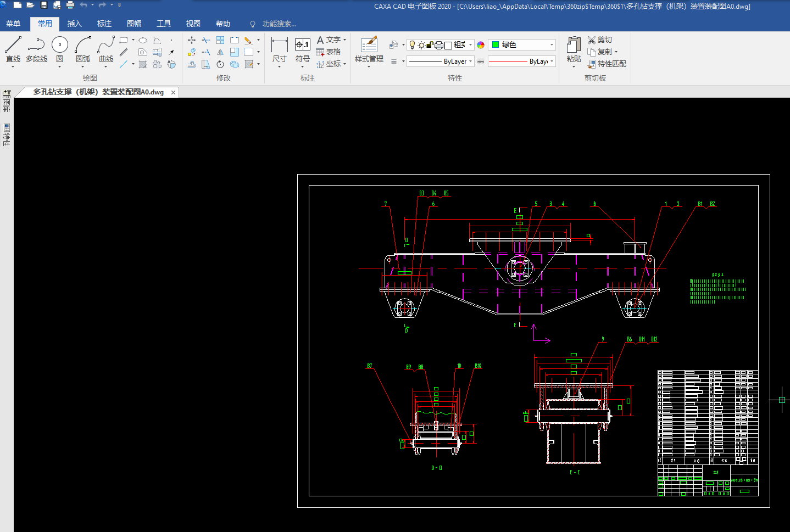Select the Trim tool in 修改 group
This screenshot has width=790, height=532.
pyautogui.click(x=206, y=40)
